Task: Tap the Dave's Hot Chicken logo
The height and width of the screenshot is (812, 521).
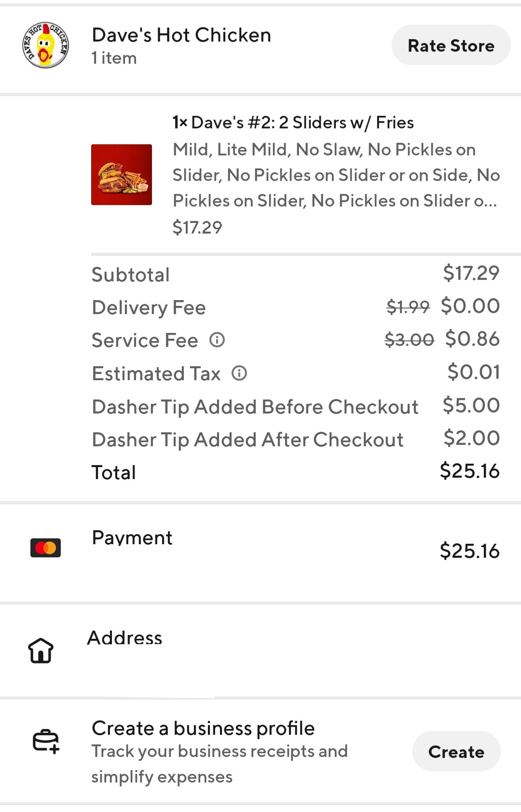Action: click(x=45, y=45)
